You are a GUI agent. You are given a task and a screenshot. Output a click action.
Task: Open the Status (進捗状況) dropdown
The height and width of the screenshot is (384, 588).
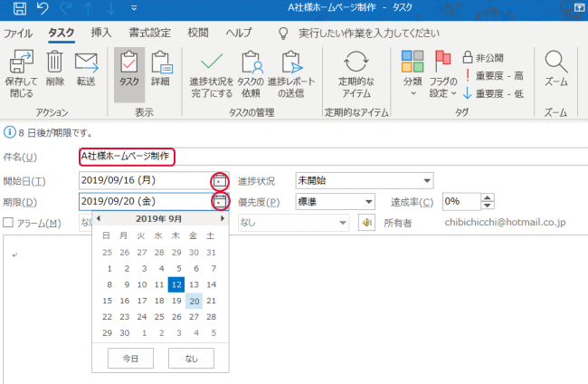coord(427,181)
